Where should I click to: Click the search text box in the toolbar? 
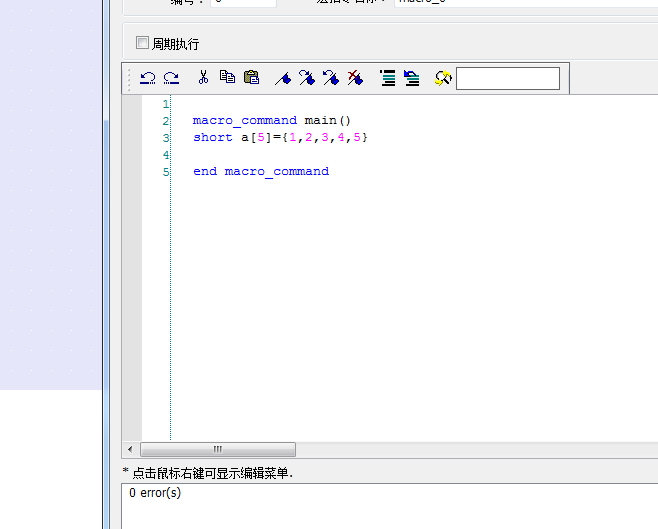tap(507, 78)
